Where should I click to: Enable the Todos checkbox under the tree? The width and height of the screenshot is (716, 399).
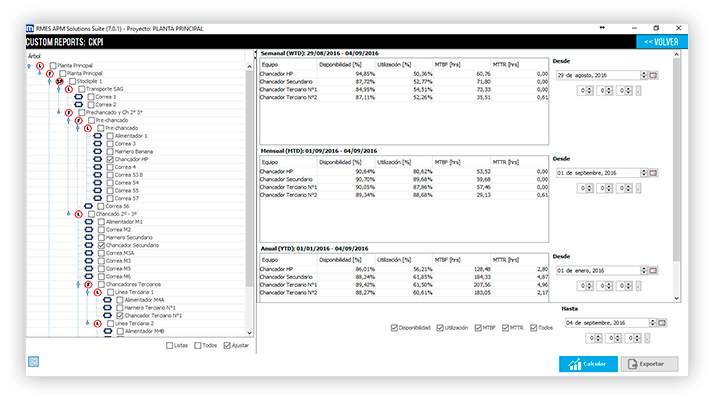pos(198,346)
